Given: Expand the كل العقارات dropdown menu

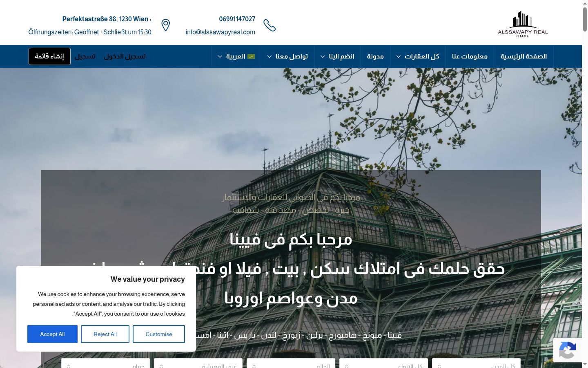Looking at the screenshot, I should tap(418, 56).
